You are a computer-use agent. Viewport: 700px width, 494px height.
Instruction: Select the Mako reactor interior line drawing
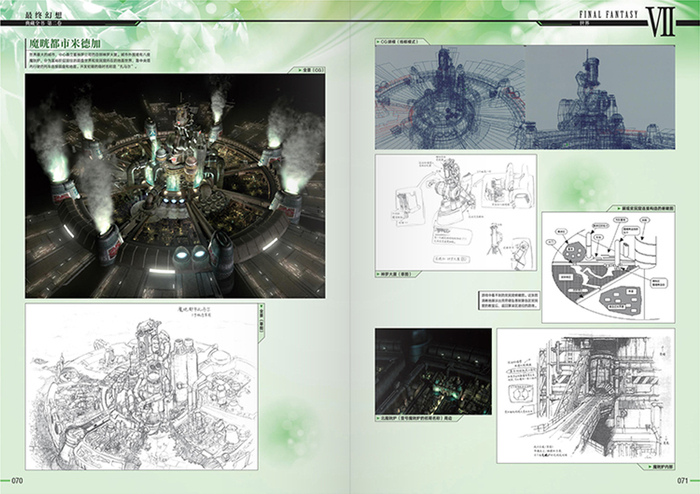[585, 394]
